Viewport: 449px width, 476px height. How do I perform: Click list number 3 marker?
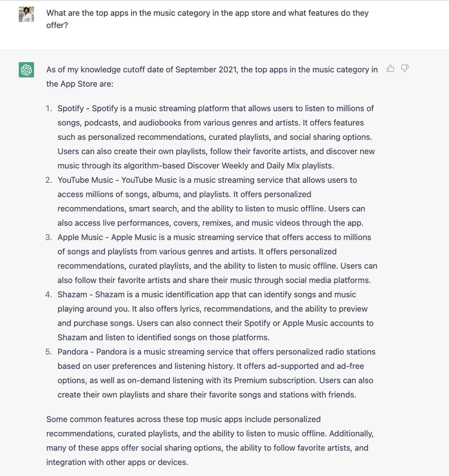click(49, 237)
